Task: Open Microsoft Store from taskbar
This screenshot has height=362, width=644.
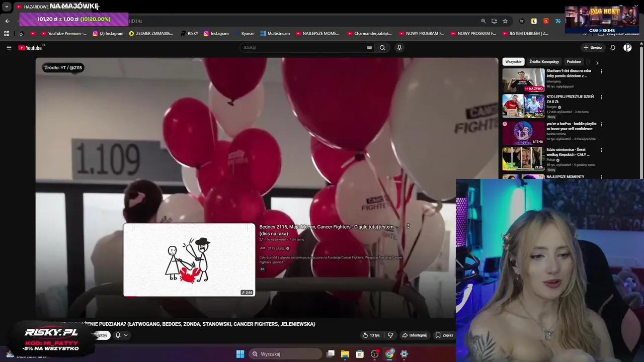Action: click(x=360, y=354)
